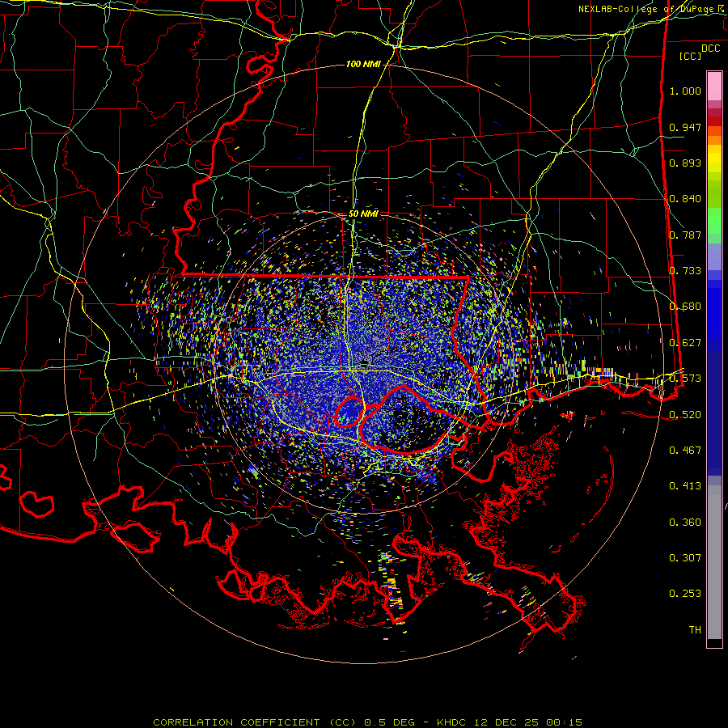The image size is (728, 728).
Task: Click the TH threshold legend label
Action: point(695,630)
